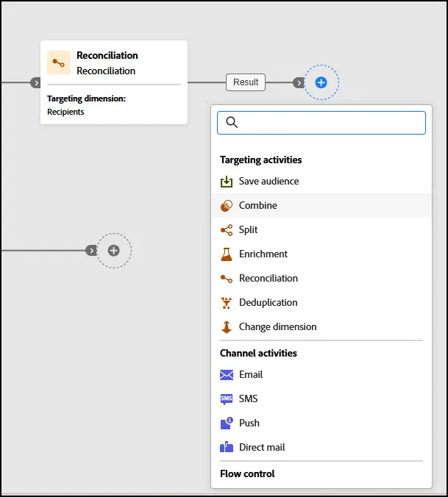Screen dimensions: 448x497
Task: Click the Push notification icon
Action: tap(227, 423)
